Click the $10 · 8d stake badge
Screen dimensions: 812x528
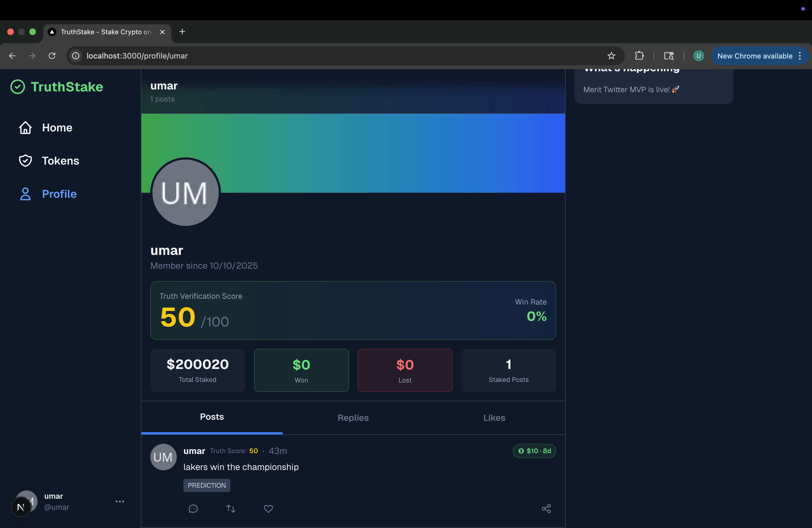pos(534,451)
